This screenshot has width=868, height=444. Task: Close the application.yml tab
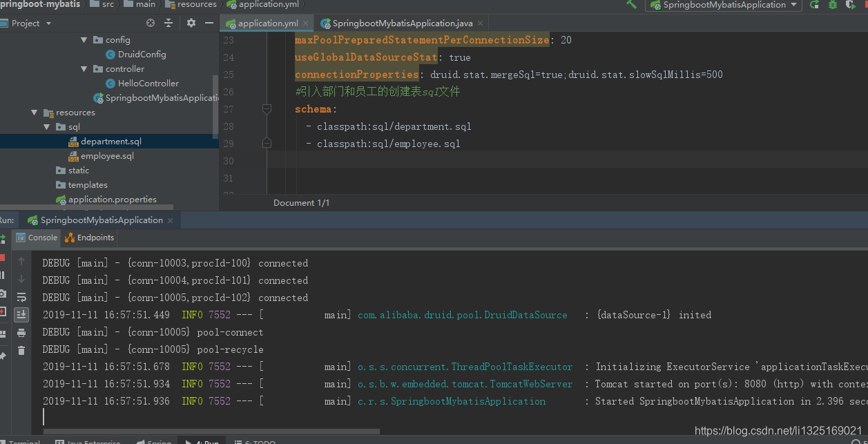pos(307,23)
